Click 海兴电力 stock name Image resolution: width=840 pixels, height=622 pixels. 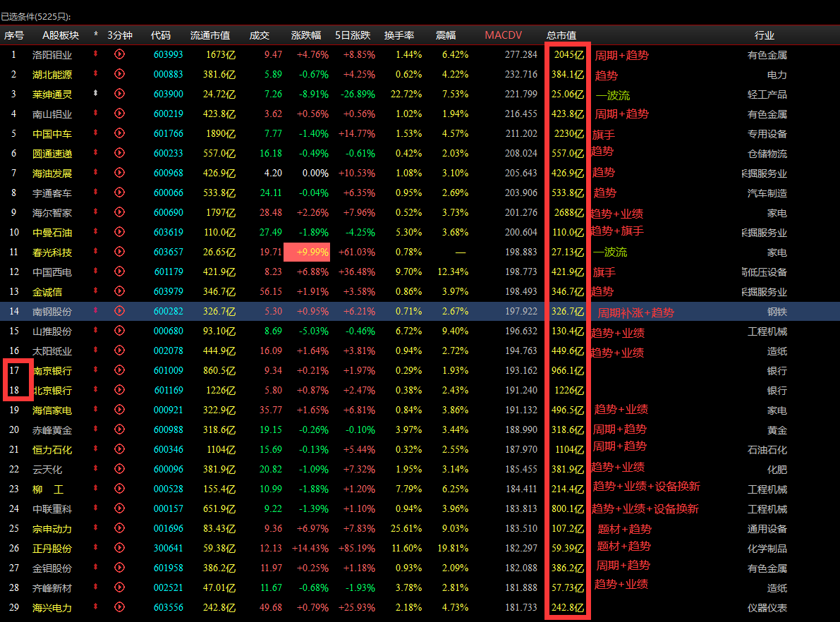tap(52, 608)
